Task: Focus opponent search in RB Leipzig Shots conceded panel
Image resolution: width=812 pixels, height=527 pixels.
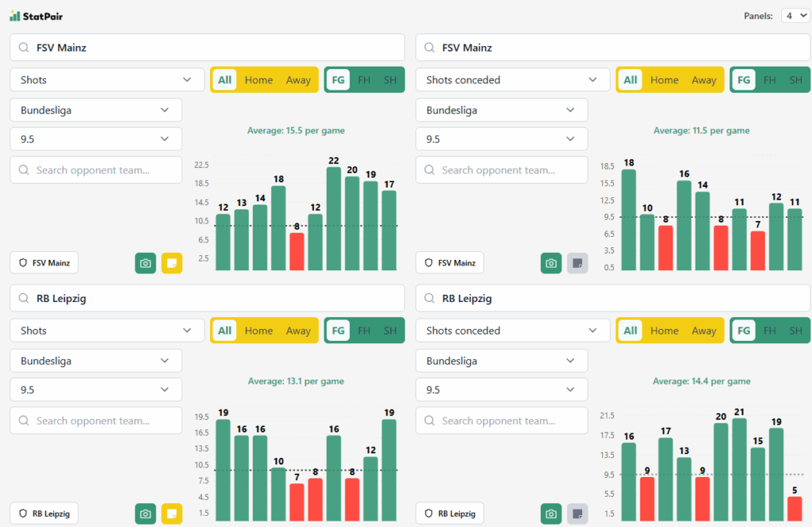Action: click(502, 420)
